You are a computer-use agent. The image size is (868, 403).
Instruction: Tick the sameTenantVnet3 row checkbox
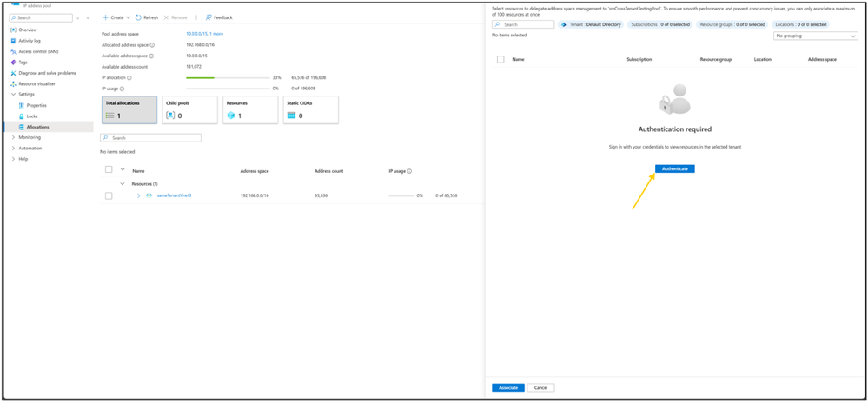[x=109, y=196]
